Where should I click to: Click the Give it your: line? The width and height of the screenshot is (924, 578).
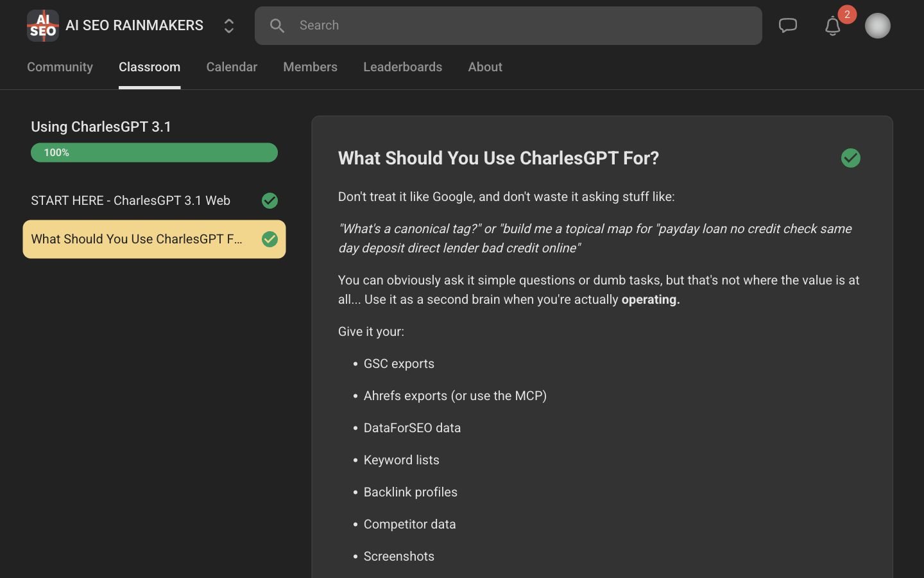coord(371,331)
